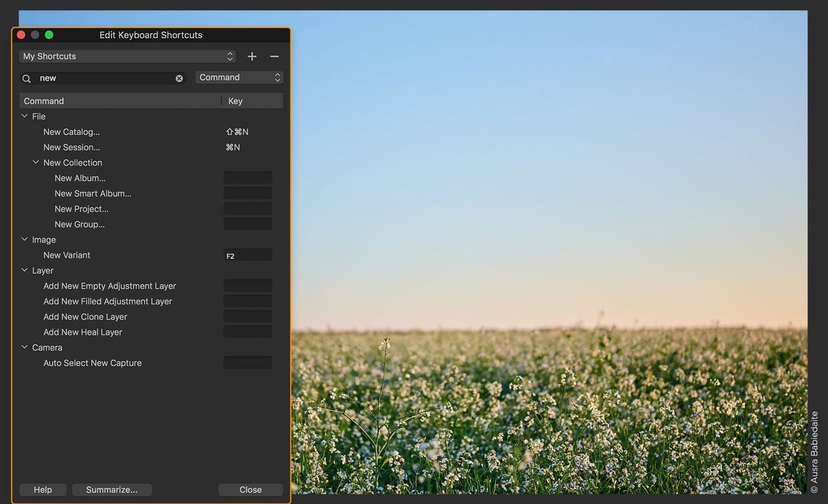
Task: Click the Summarize... button
Action: [x=112, y=489]
